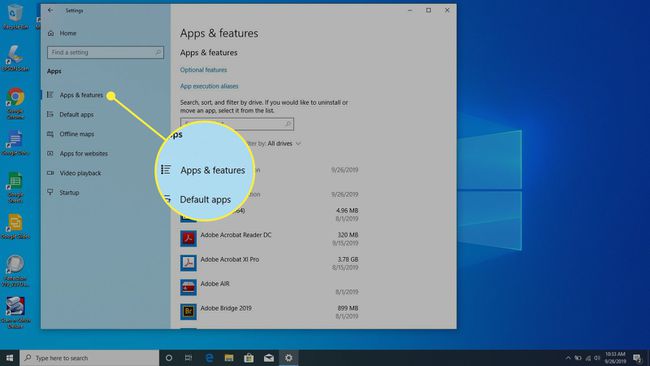Open Adobe Acrobat Reader DC app entry
Viewport: 650px width, 366px height.
269,239
